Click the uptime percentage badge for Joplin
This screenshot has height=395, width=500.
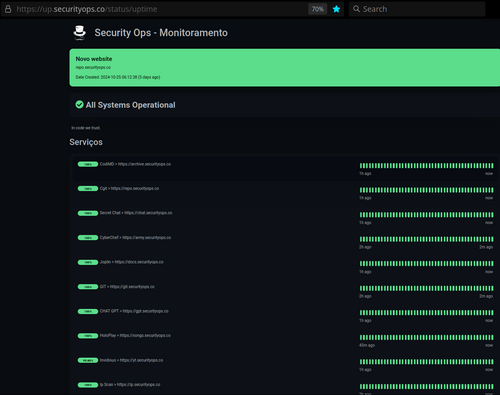[x=88, y=262]
